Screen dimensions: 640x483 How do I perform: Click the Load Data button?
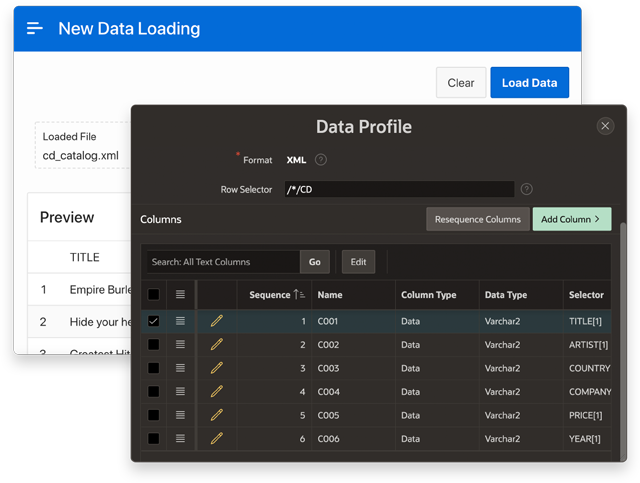[x=529, y=83]
